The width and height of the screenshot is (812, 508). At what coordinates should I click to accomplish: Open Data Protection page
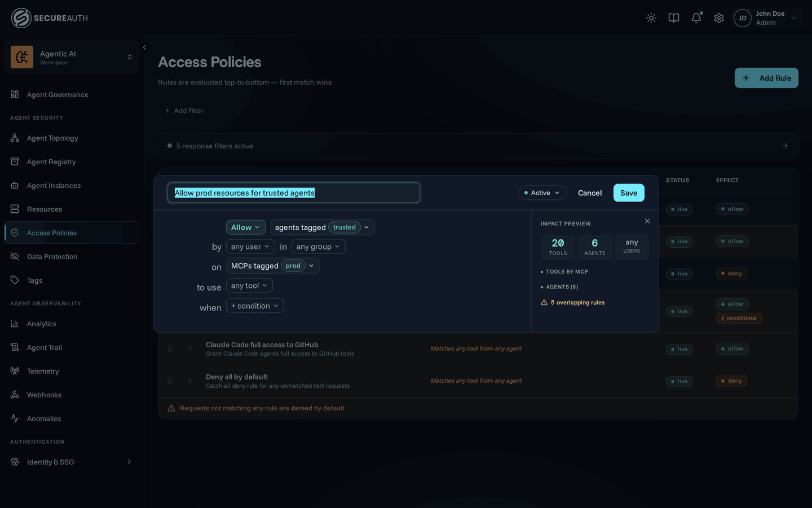click(52, 257)
